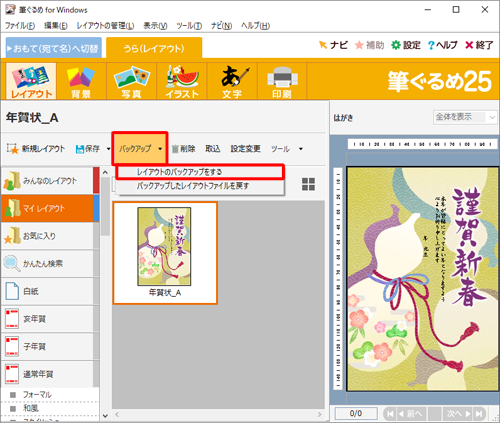Viewport: 500px width, 423px height.
Task: Select フォーマル subcategory
Action: click(50, 395)
